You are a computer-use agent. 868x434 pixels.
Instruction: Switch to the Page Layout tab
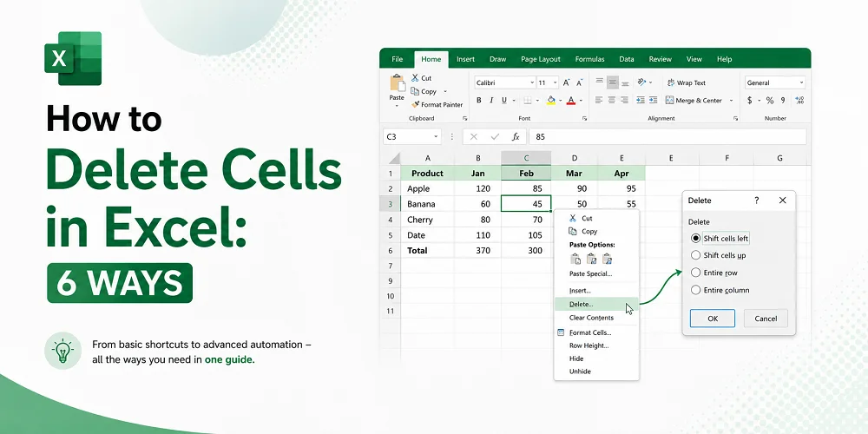[x=540, y=59]
